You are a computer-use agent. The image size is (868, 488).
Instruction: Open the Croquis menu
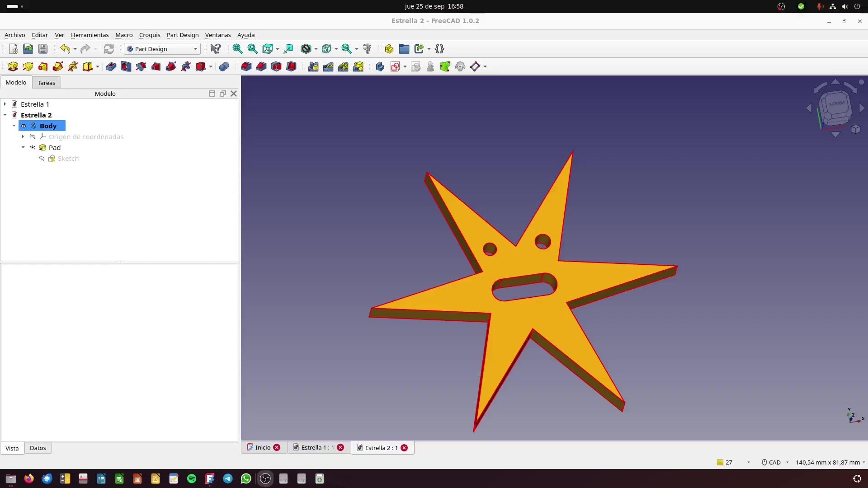click(149, 35)
